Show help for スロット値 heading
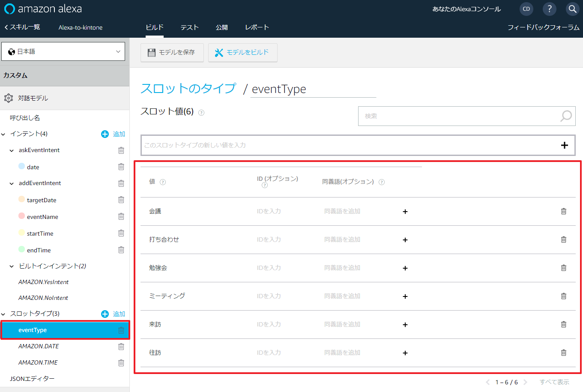Viewport: 583px width, 392px height. pyautogui.click(x=201, y=113)
